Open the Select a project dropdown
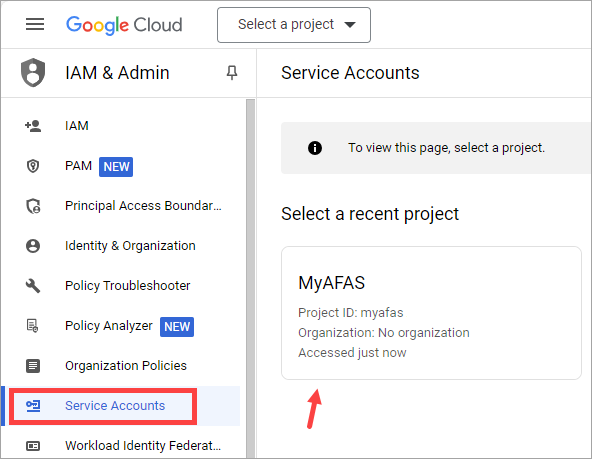The height and width of the screenshot is (459, 592). tap(294, 25)
